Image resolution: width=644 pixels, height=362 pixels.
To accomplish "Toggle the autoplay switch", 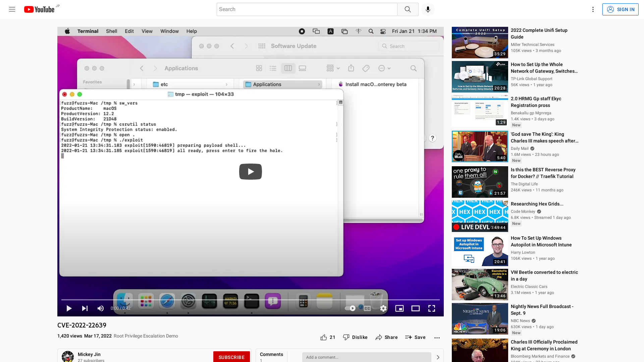I will pyautogui.click(x=351, y=308).
